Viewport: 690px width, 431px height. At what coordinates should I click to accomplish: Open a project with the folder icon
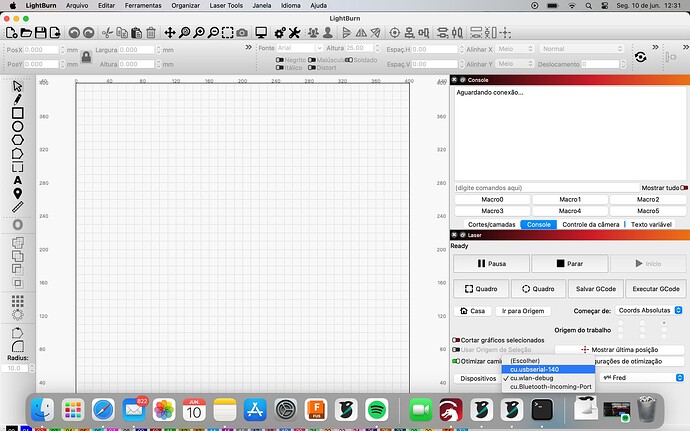coord(26,33)
